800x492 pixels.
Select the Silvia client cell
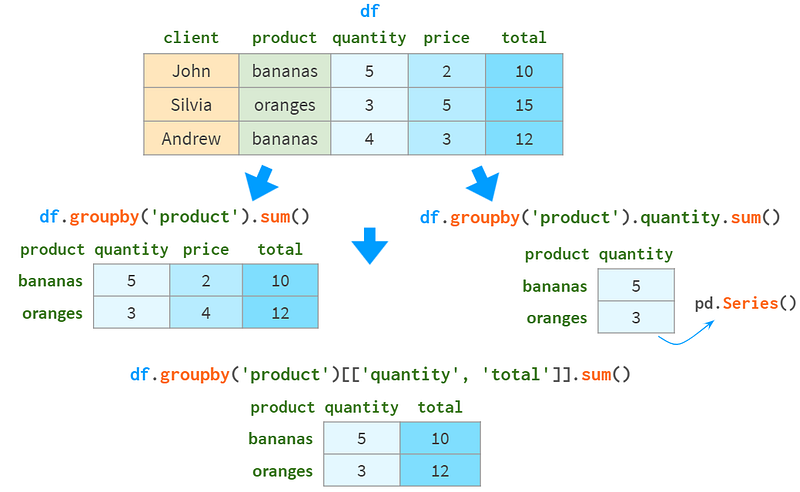[x=191, y=105]
